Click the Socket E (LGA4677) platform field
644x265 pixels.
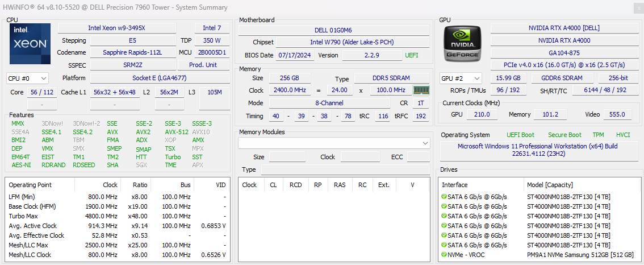tap(160, 78)
